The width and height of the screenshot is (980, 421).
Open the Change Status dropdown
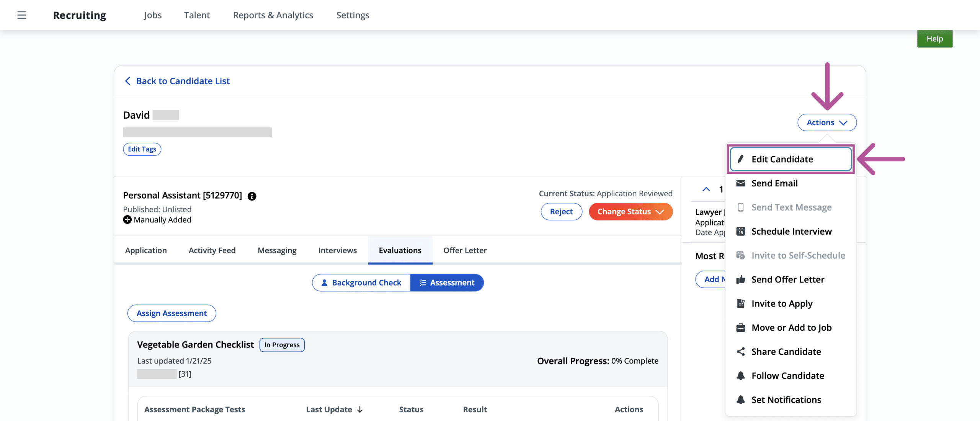point(630,212)
